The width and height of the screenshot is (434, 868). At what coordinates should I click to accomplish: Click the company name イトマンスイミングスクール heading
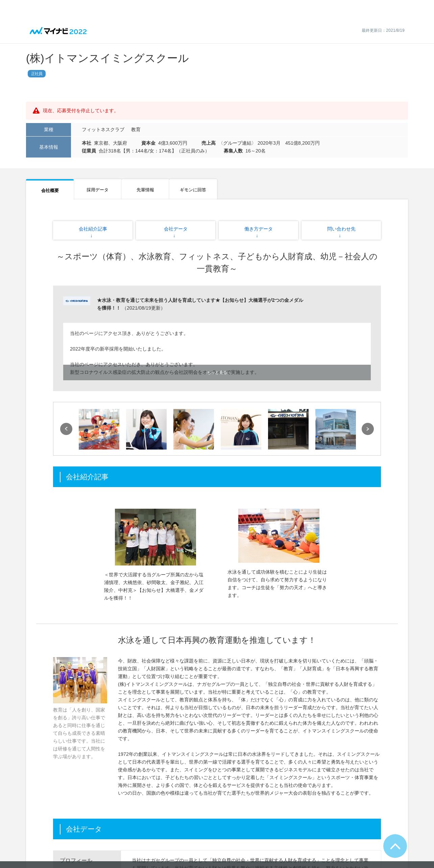[x=107, y=58]
